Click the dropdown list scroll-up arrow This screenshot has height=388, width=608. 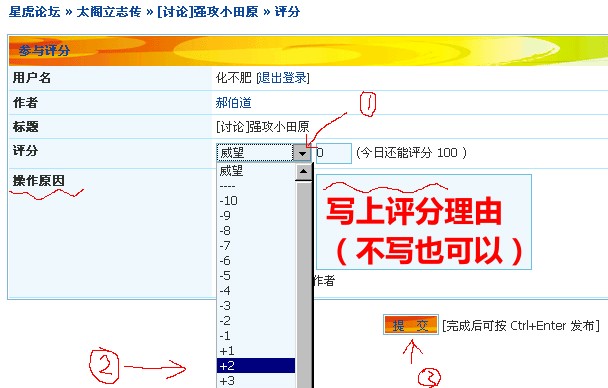[x=304, y=172]
